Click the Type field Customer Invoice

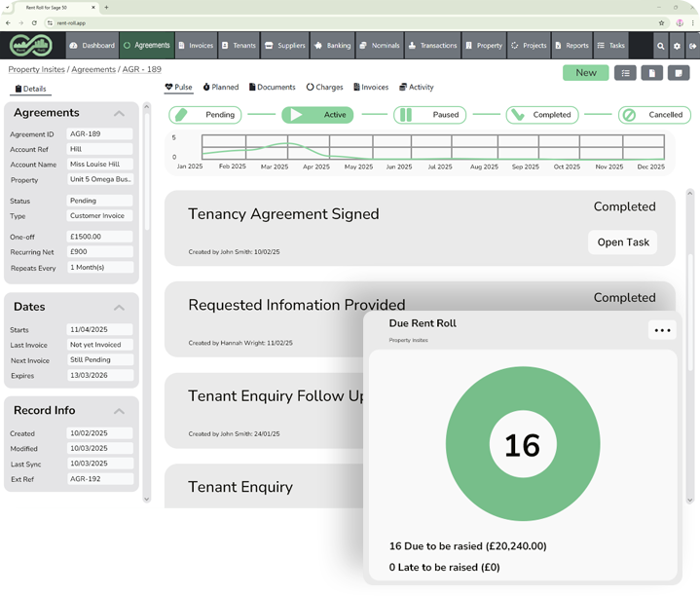point(99,215)
